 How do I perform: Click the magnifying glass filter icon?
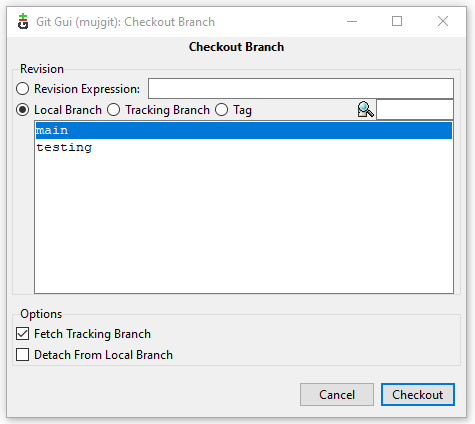point(365,109)
